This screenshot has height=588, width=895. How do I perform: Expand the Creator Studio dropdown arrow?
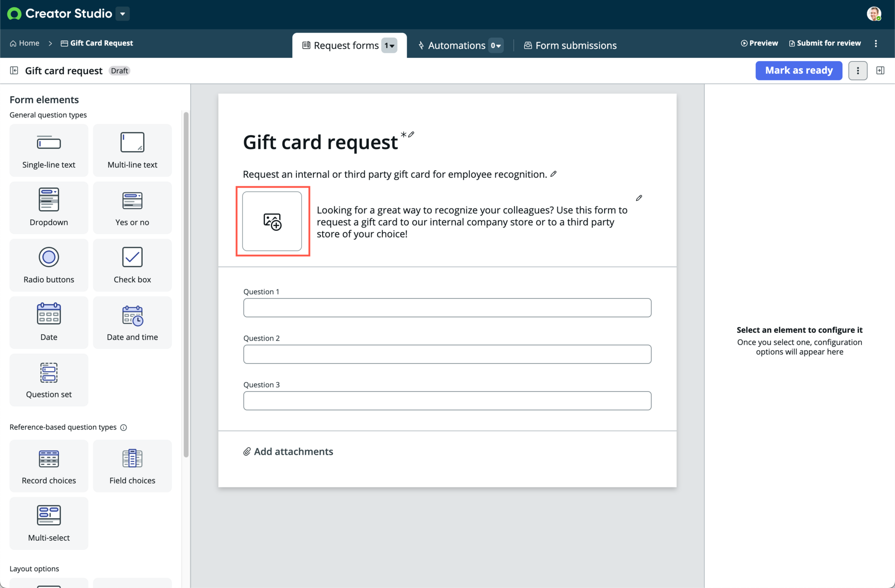[123, 14]
